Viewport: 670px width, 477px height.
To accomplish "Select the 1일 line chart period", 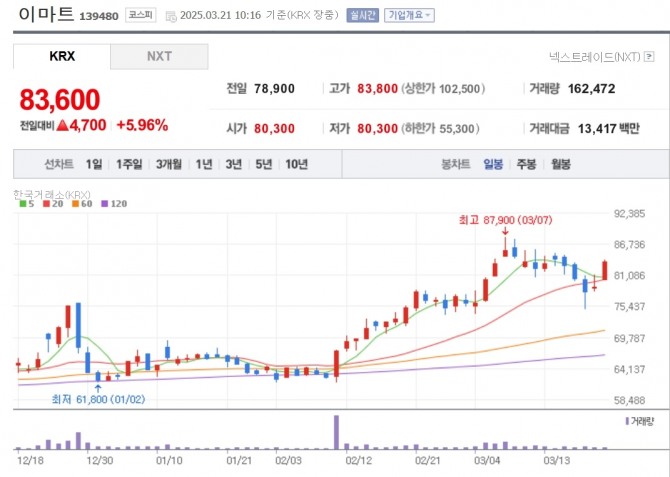I will [x=94, y=164].
